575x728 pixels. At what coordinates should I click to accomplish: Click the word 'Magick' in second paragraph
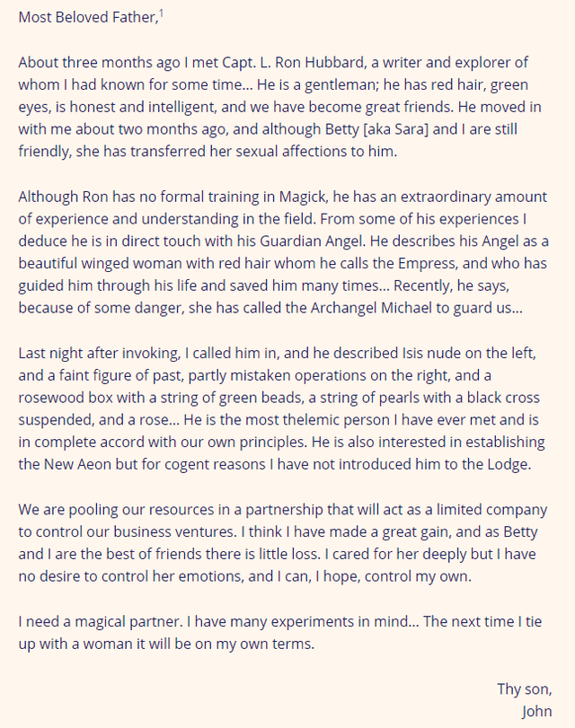pyautogui.click(x=303, y=197)
